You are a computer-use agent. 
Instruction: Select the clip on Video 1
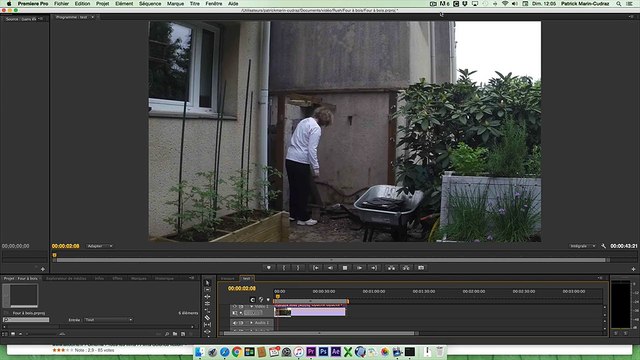310,312
